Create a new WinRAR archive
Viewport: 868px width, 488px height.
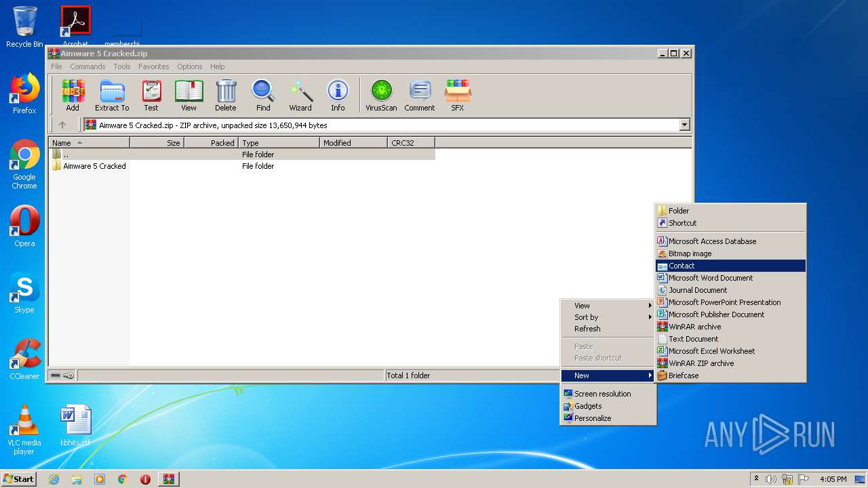coord(730,327)
